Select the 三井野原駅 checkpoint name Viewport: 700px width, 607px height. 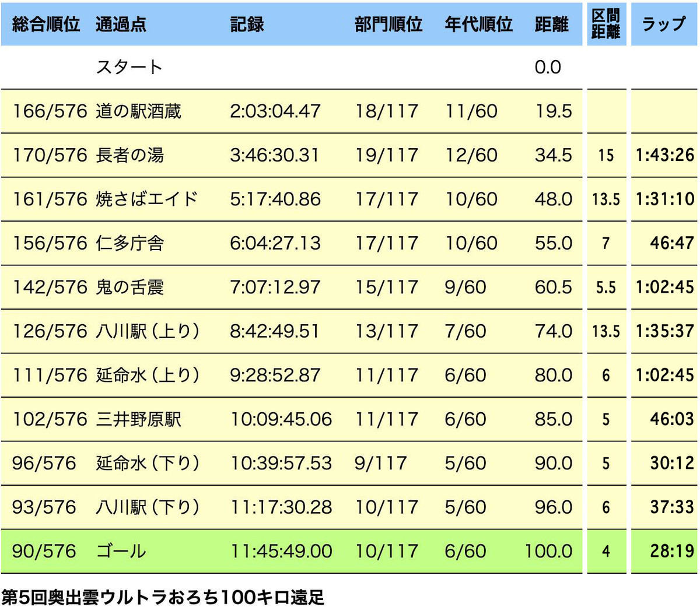tap(138, 419)
